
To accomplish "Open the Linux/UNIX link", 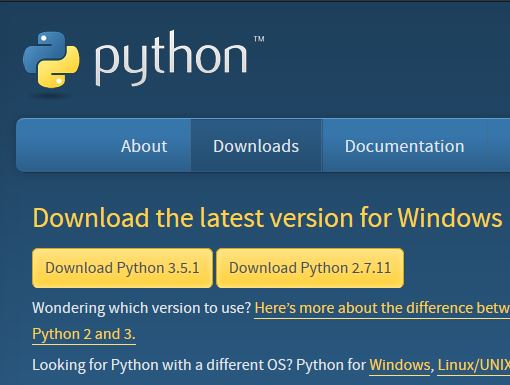I will [x=473, y=365].
